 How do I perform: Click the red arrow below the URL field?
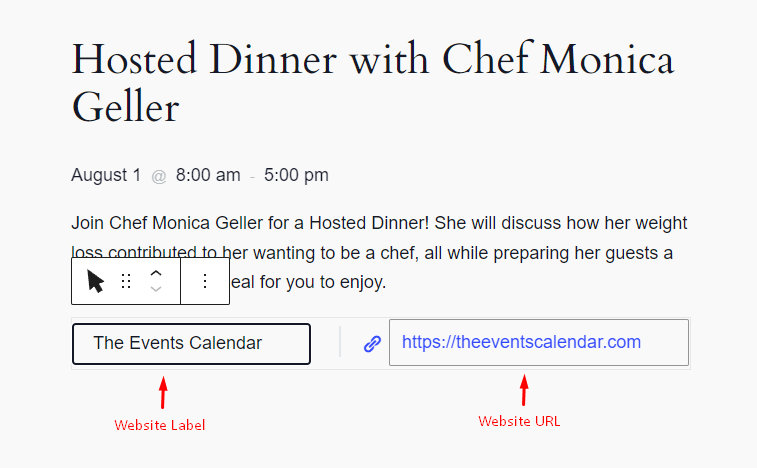[x=523, y=388]
